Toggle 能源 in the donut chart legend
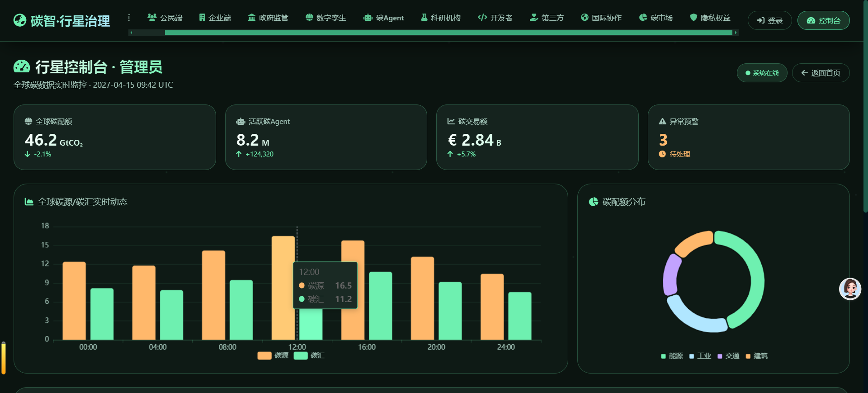Viewport: 868px width, 393px height. tap(672, 356)
